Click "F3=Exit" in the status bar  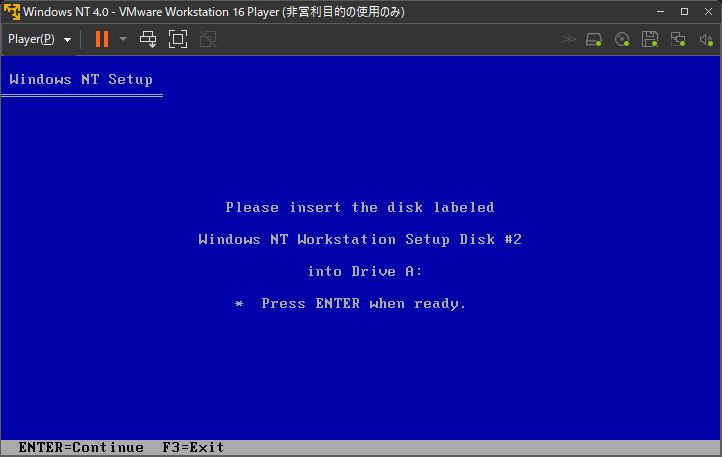(x=193, y=447)
